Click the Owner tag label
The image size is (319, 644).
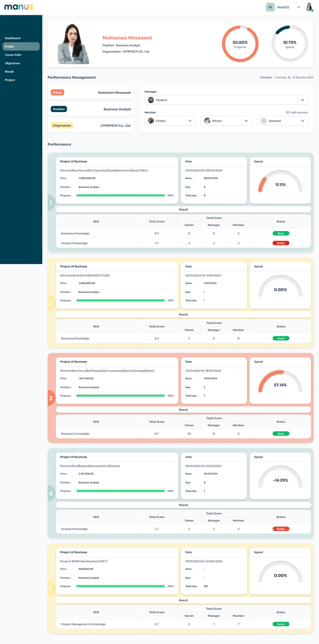pos(57,93)
